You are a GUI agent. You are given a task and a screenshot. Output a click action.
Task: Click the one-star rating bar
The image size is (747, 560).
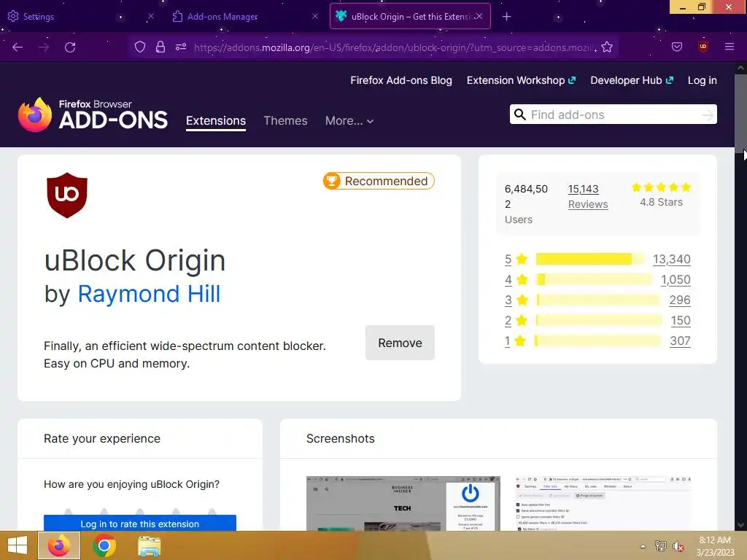click(598, 341)
